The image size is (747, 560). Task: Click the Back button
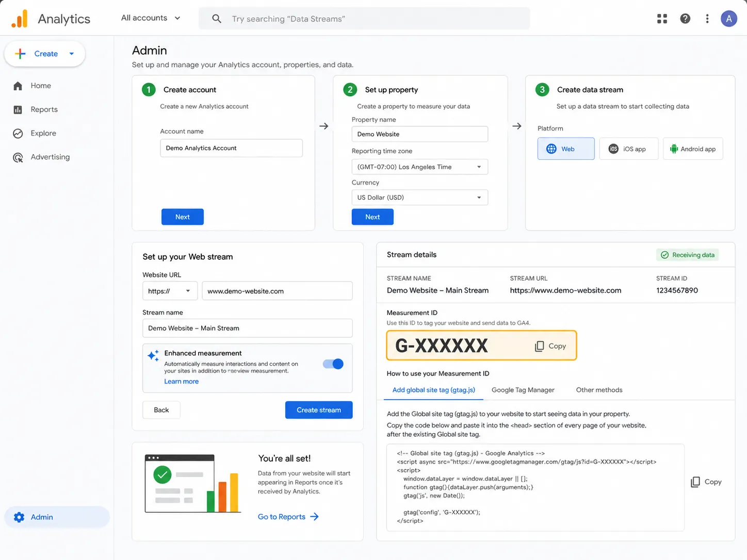click(x=161, y=410)
